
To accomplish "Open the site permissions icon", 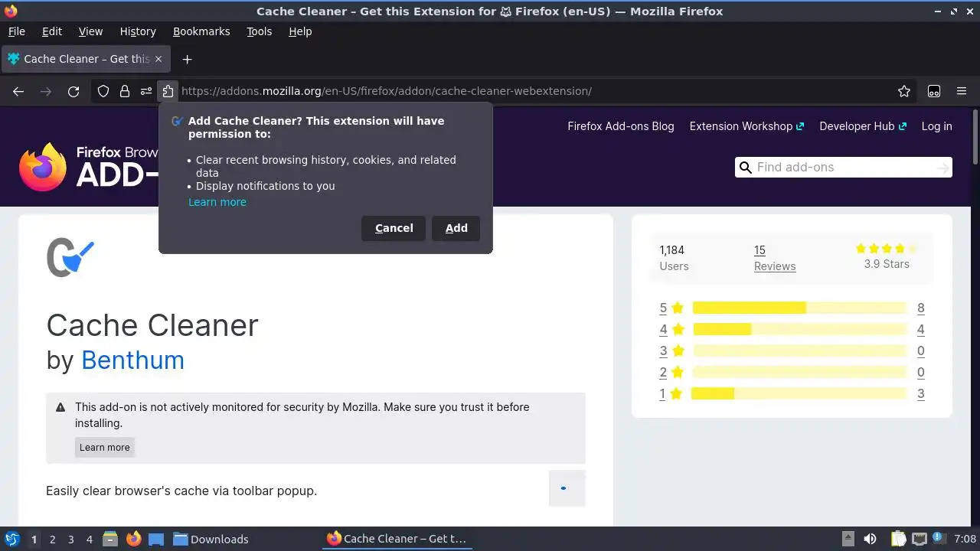I will click(146, 91).
